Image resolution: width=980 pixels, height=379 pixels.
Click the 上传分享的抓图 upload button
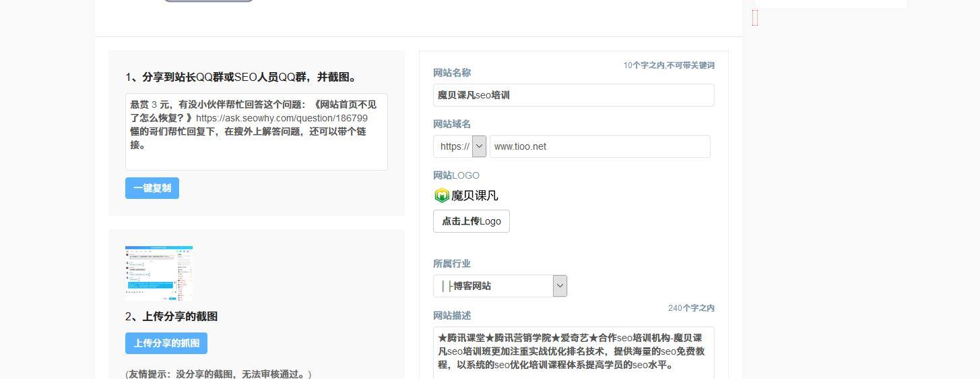coord(166,343)
